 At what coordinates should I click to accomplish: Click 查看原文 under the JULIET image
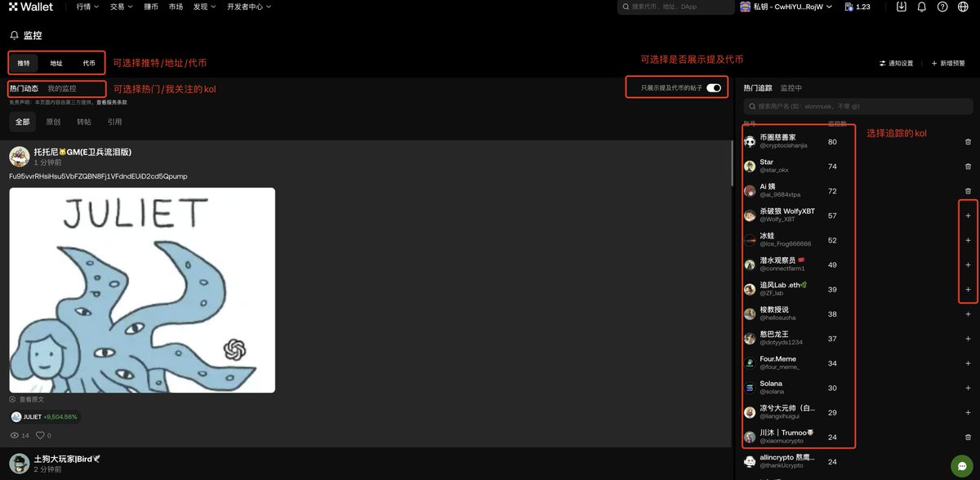[27, 399]
